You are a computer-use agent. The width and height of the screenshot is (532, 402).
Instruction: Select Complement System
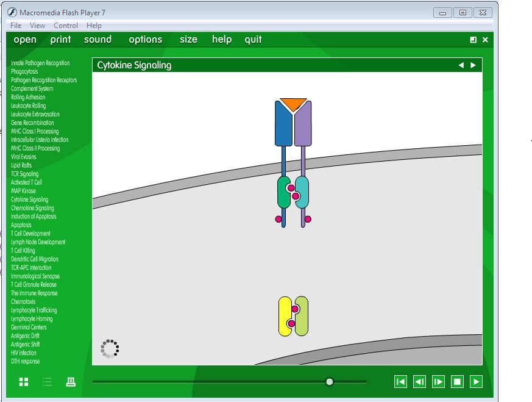pyautogui.click(x=32, y=88)
